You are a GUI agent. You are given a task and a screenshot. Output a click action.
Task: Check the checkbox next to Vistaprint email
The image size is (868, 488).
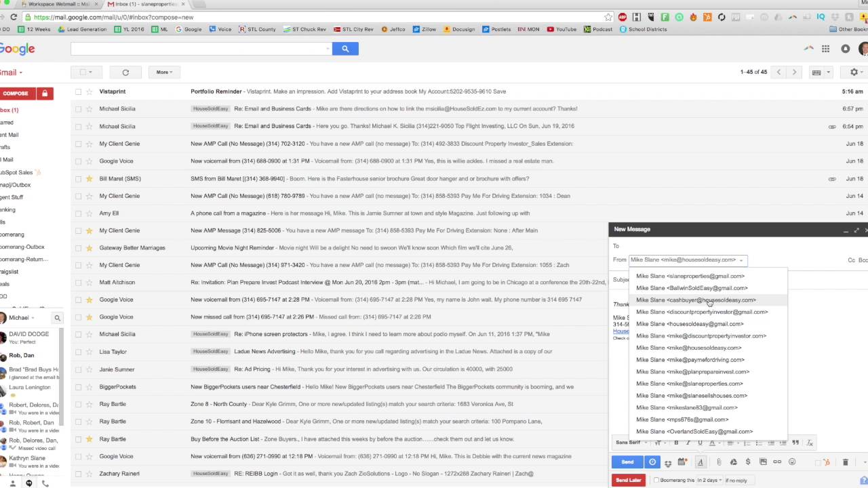tap(78, 91)
